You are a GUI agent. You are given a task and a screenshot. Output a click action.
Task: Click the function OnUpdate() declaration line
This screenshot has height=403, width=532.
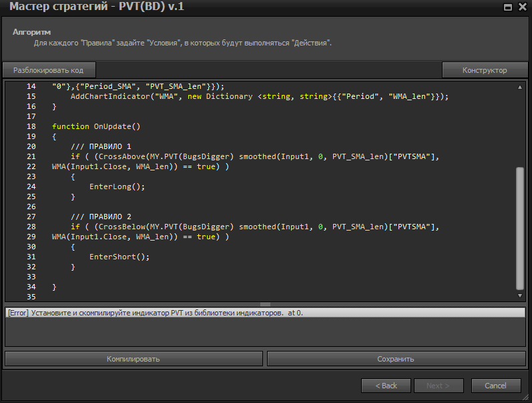96,126
